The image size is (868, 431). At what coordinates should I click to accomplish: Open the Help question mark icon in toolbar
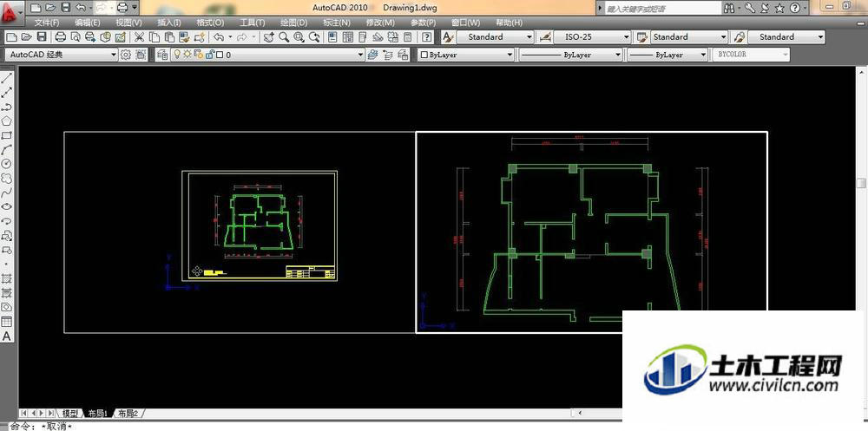tap(427, 37)
